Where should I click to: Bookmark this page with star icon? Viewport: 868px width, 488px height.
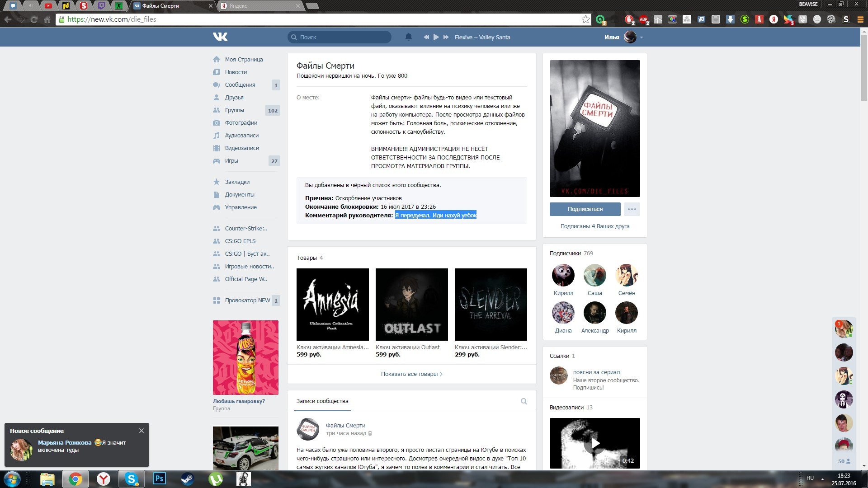[585, 19]
